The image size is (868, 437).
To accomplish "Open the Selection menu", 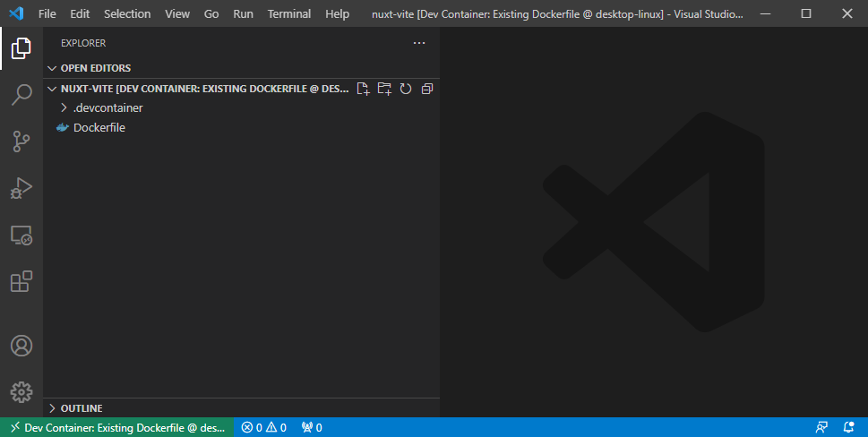I will point(127,13).
